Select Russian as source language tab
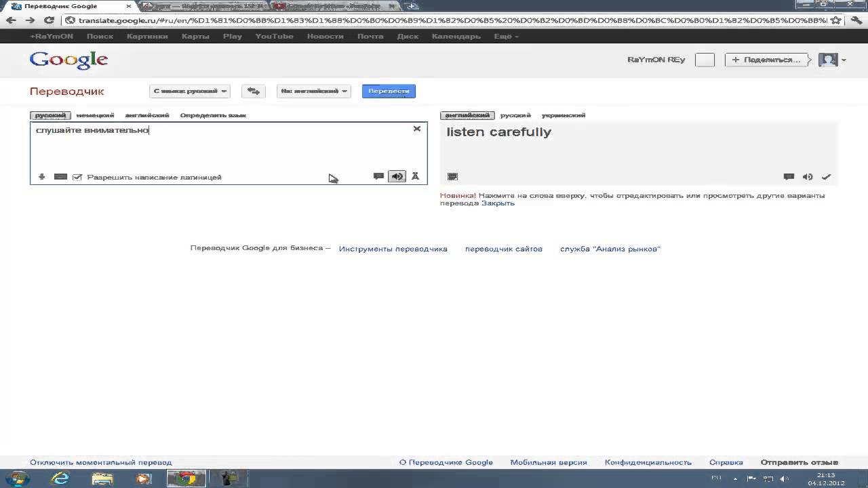Image resolution: width=868 pixels, height=488 pixels. 50,115
